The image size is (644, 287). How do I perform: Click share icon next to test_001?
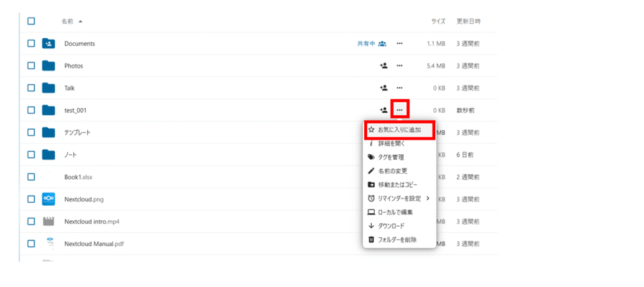tap(383, 110)
